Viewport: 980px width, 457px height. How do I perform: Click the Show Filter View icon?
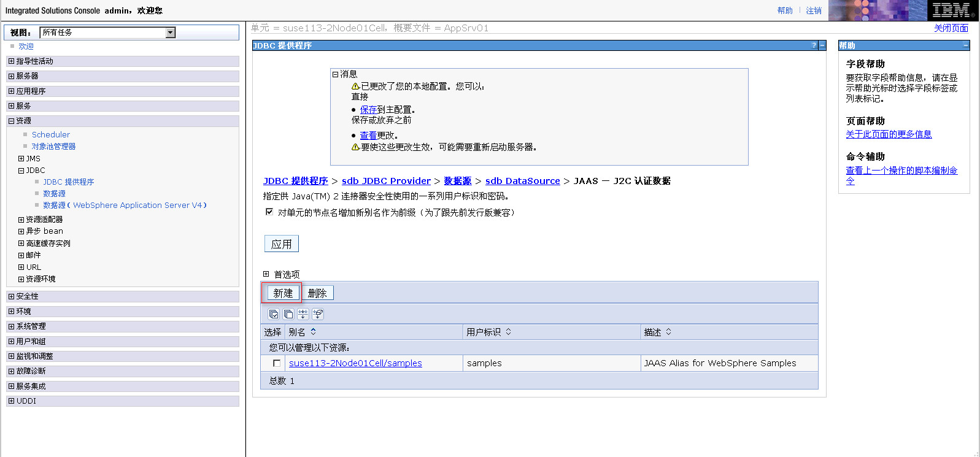point(303,314)
